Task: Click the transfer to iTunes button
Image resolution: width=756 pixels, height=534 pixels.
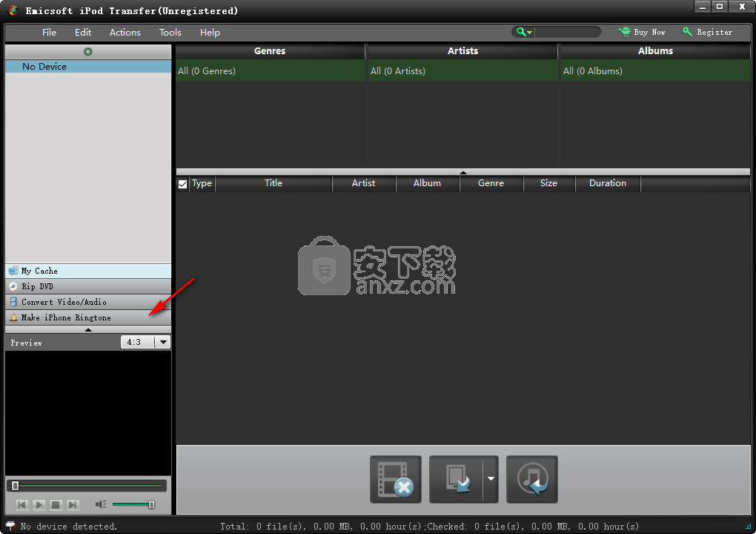Action: [532, 479]
